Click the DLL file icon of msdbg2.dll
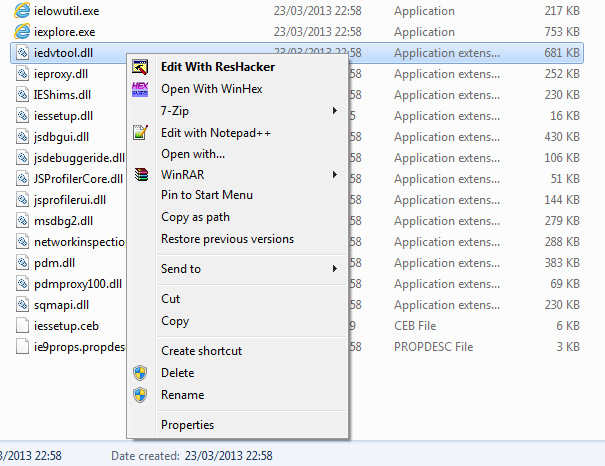 tap(22, 221)
